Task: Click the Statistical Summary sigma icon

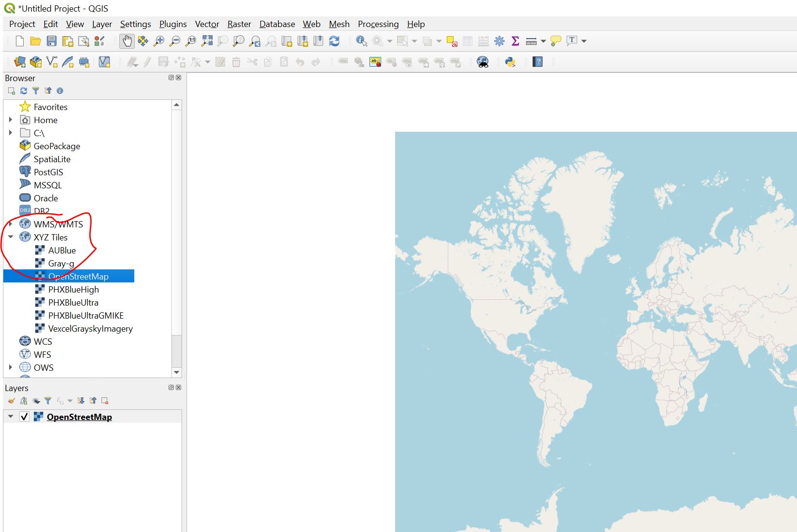Action: click(515, 41)
